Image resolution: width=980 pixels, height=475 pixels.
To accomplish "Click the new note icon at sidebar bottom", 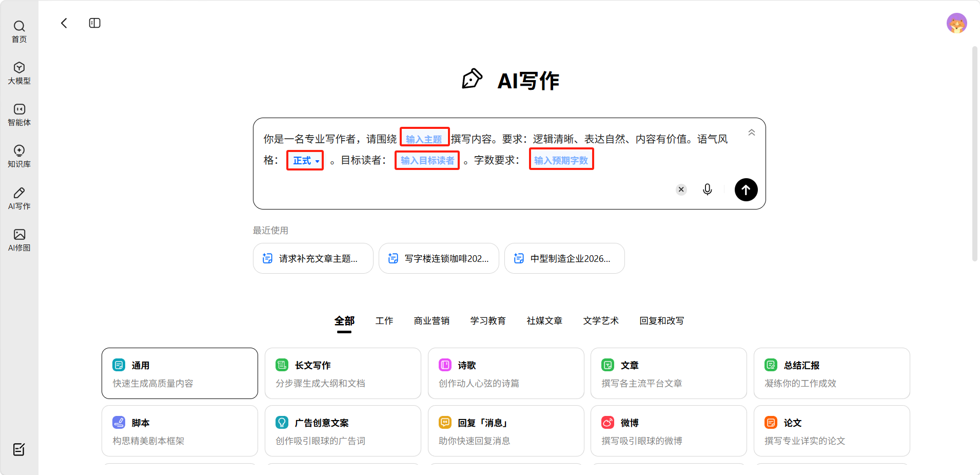I will 19,449.
